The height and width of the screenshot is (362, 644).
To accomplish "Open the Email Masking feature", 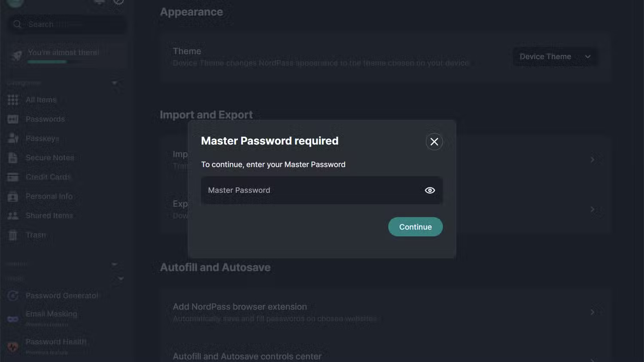I will (x=51, y=314).
